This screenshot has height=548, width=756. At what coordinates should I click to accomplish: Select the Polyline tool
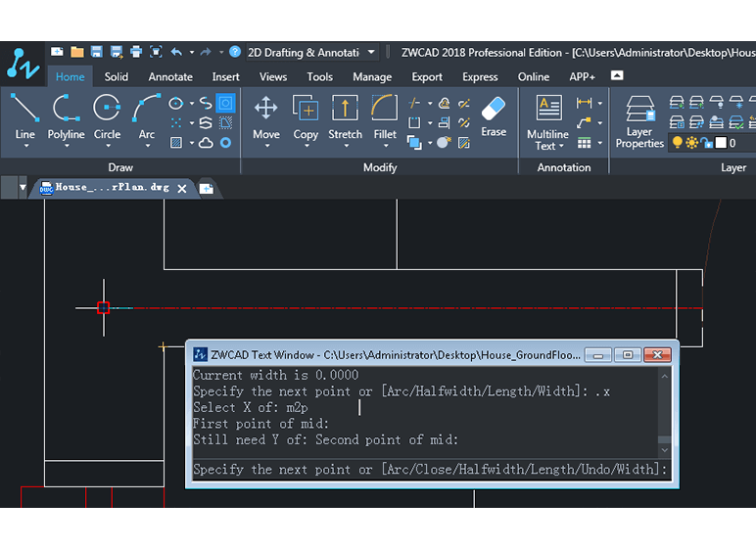(x=66, y=115)
